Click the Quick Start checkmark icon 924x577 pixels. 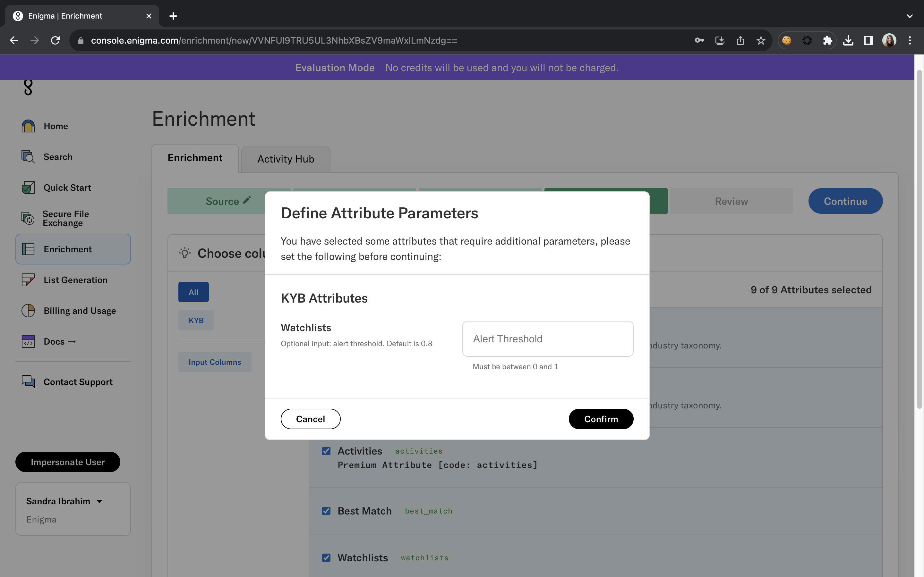(28, 188)
